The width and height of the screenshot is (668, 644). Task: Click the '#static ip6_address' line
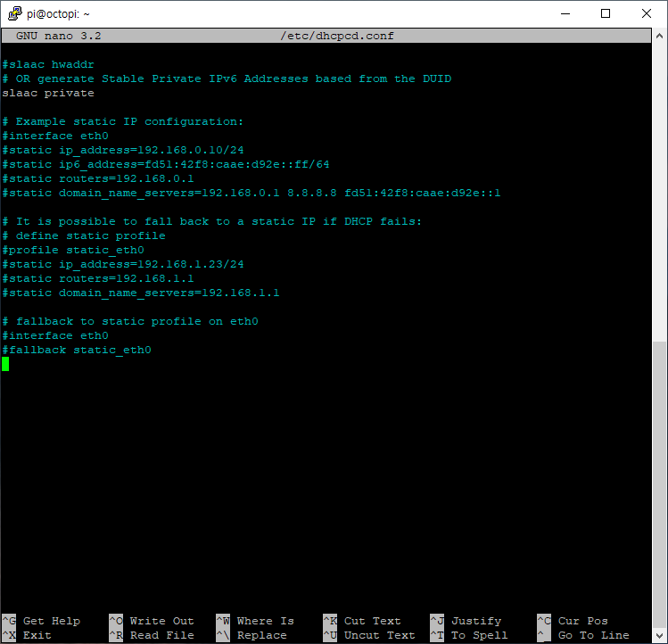166,164
